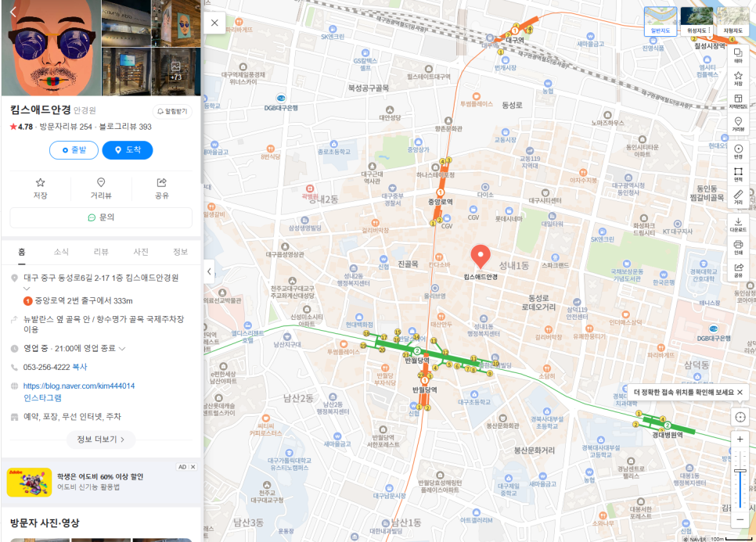Open the 인스타그램 link
The image size is (756, 542).
tap(42, 398)
